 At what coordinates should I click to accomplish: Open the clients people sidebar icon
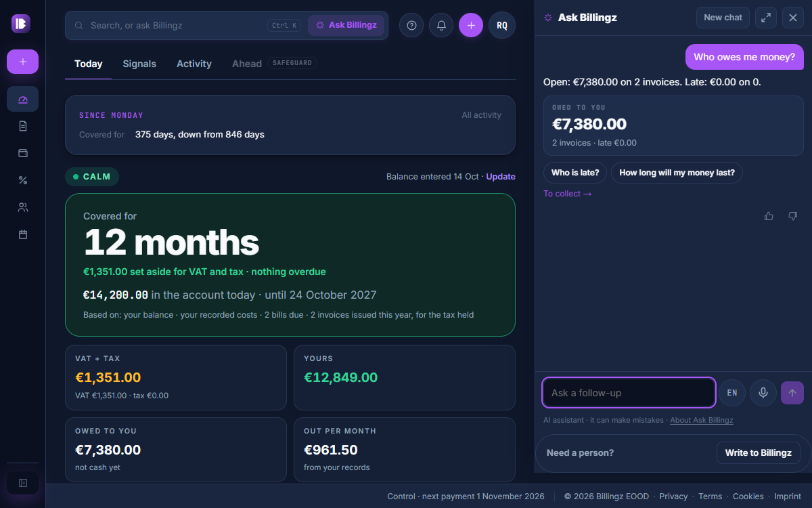pos(22,207)
